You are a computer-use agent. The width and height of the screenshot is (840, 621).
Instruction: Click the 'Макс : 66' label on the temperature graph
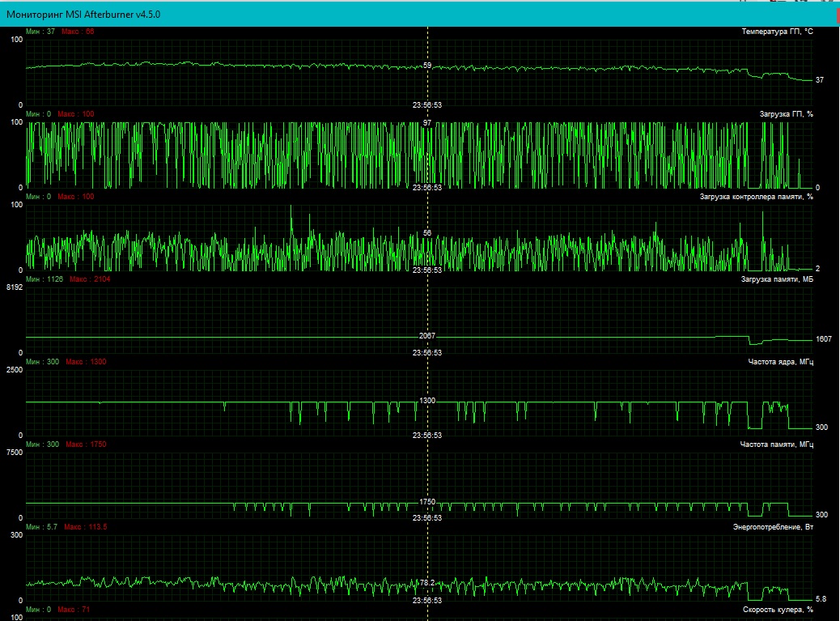78,32
